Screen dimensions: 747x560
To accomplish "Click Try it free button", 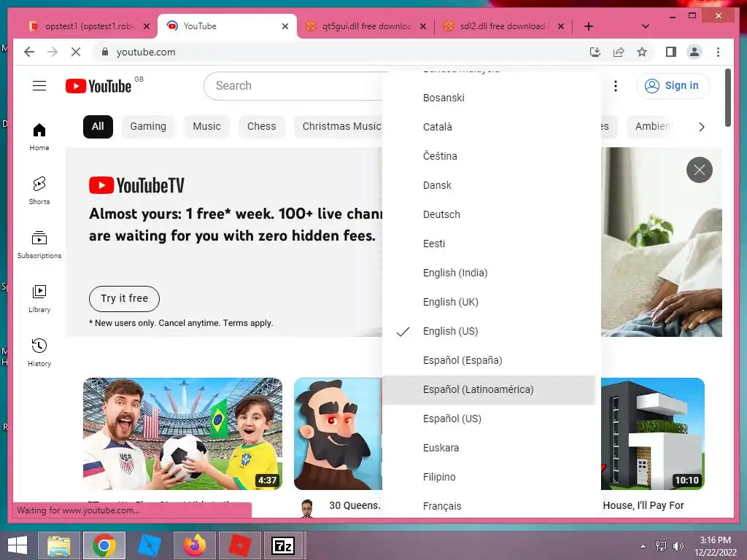I will pyautogui.click(x=124, y=298).
